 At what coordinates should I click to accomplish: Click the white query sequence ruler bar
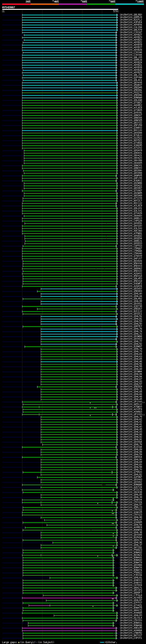(60, 10)
